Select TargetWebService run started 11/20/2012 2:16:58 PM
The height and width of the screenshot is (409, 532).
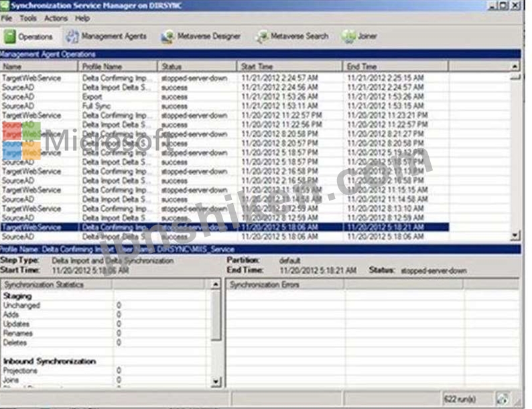point(224,172)
